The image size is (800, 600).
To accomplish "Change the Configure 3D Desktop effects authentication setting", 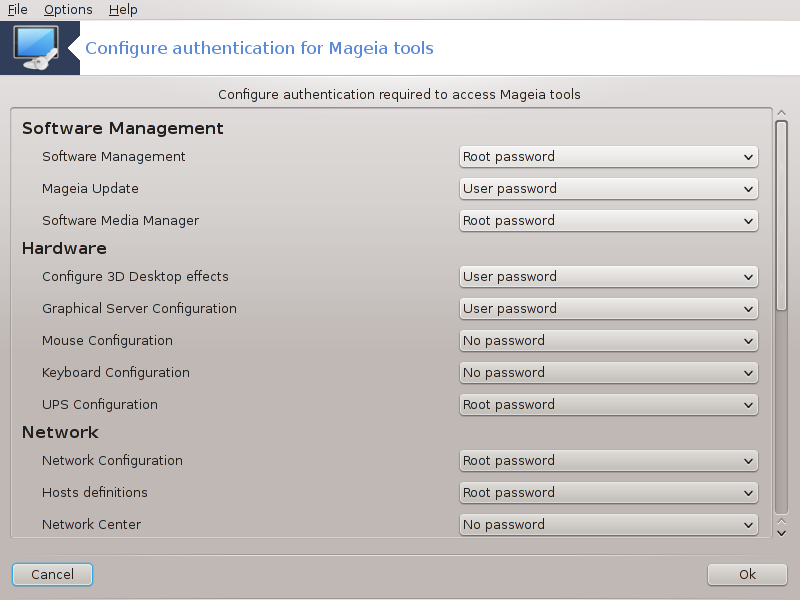I will pos(609,277).
